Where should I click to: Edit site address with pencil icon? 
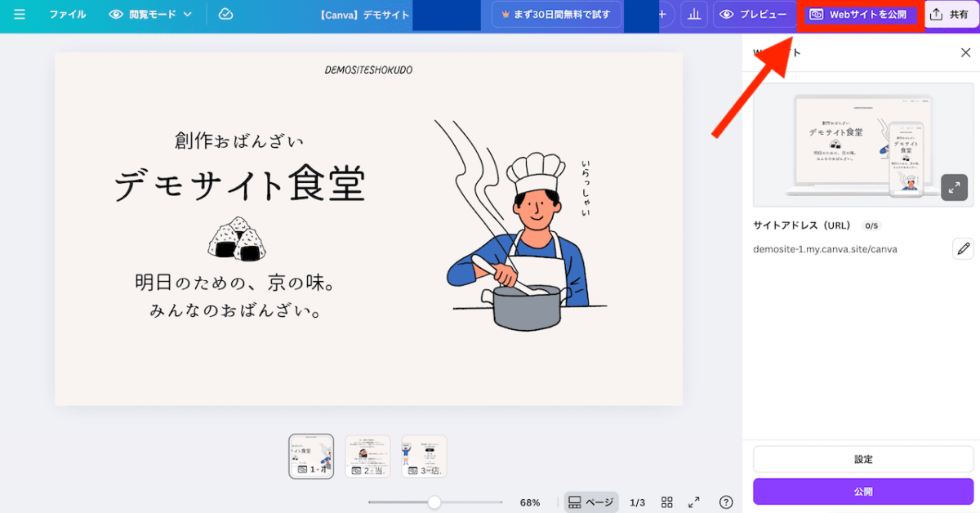coord(963,249)
